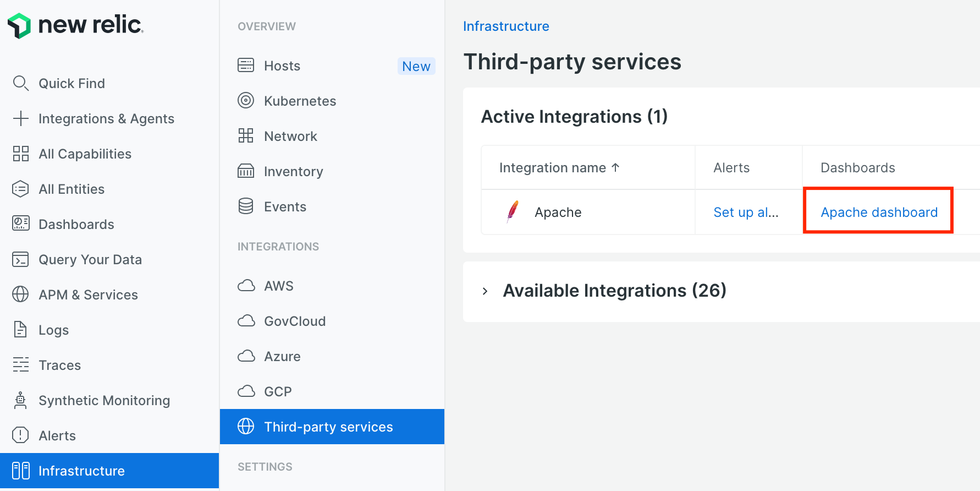
Task: Click the Hosts server icon
Action: click(246, 66)
